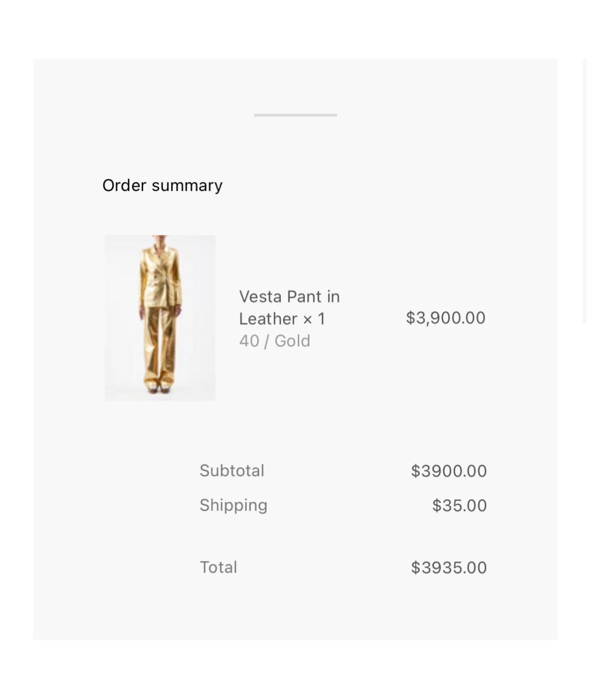The width and height of the screenshot is (591, 700).
Task: Click the $3,900.00 item price
Action: tap(445, 318)
